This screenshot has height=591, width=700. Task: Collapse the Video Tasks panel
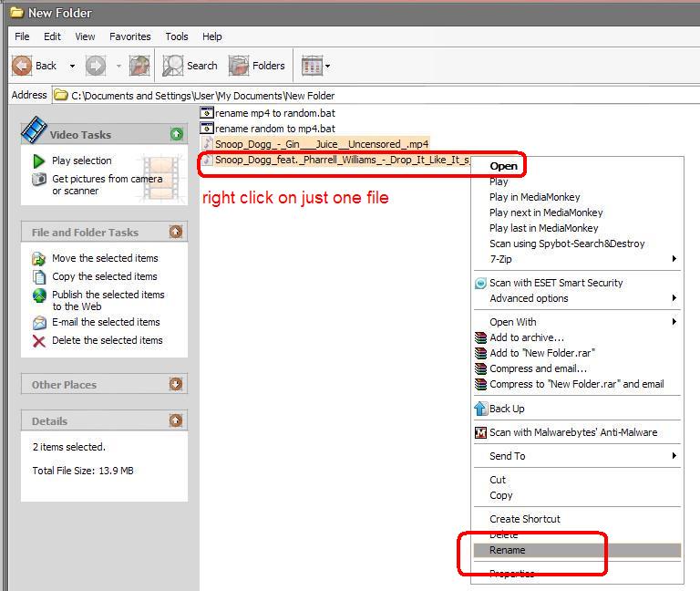(x=177, y=133)
